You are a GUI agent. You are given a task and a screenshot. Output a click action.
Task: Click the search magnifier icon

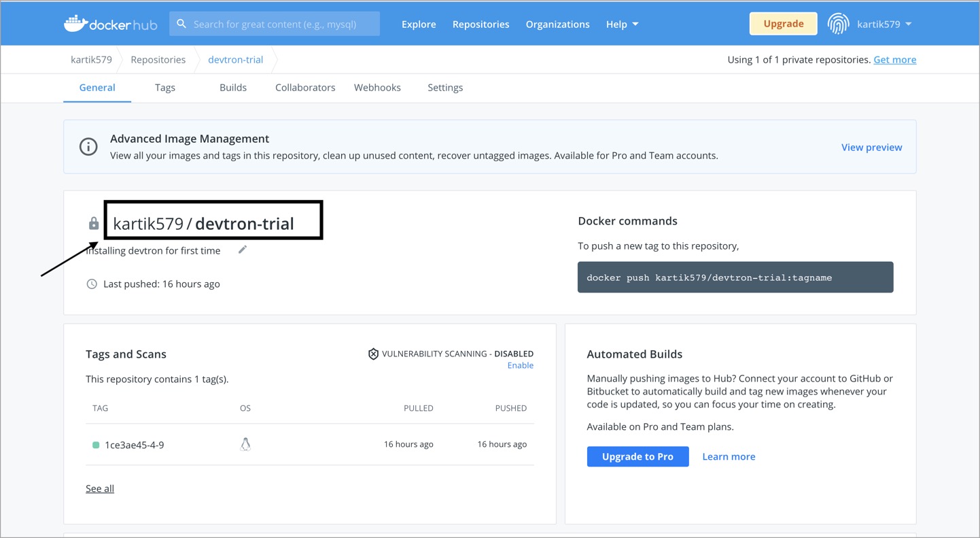[x=181, y=24]
